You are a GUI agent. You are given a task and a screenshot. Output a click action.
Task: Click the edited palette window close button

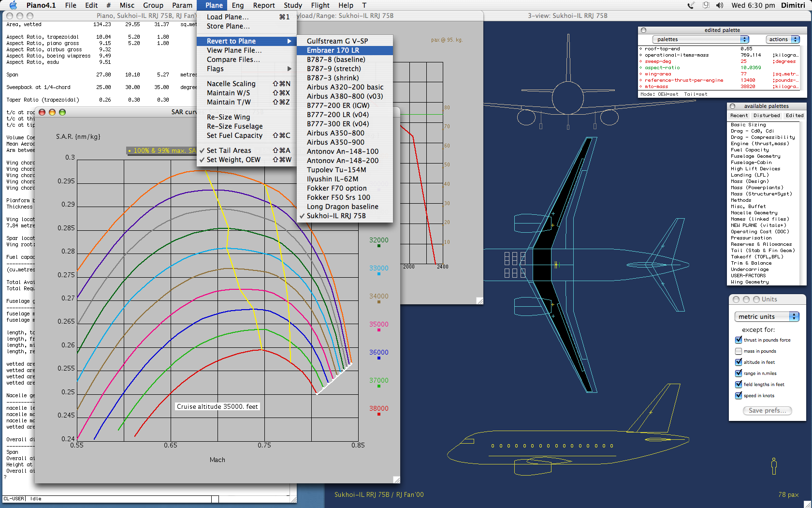coord(643,30)
